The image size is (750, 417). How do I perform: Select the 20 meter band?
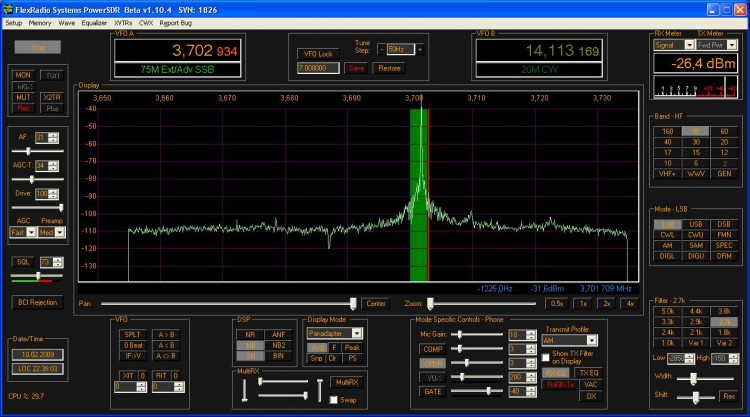click(x=724, y=142)
